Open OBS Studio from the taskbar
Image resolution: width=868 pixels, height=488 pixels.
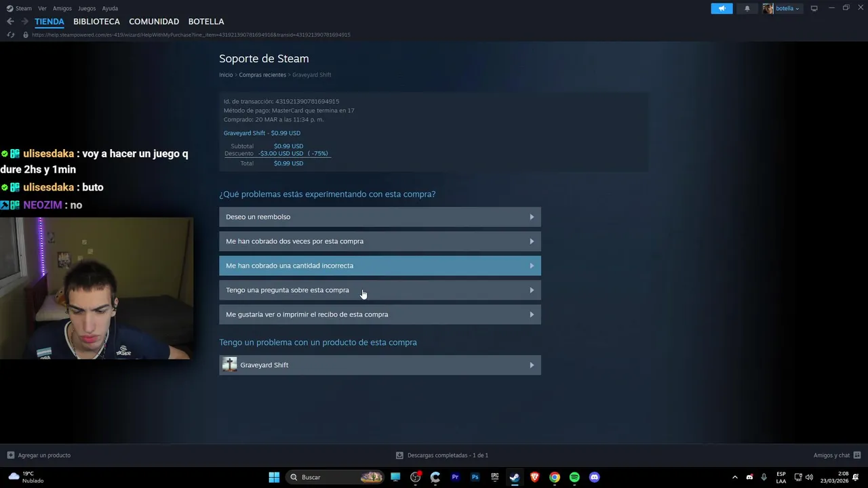coord(416,477)
